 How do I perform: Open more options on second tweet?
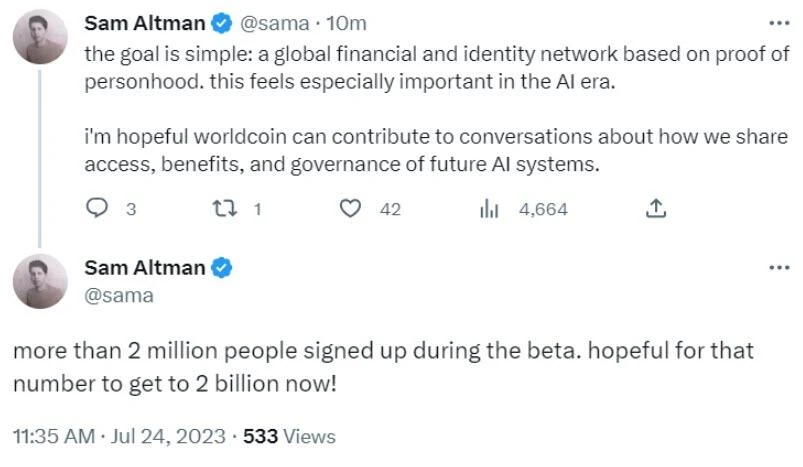777,267
